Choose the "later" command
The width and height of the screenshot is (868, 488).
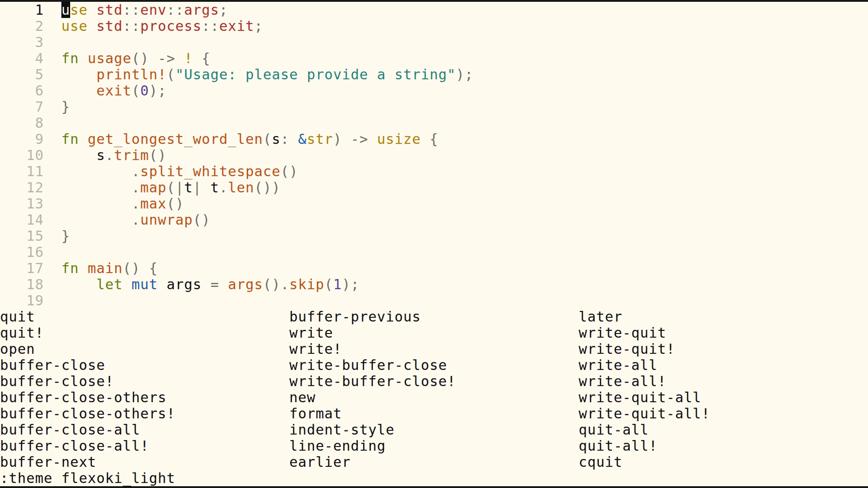click(600, 317)
